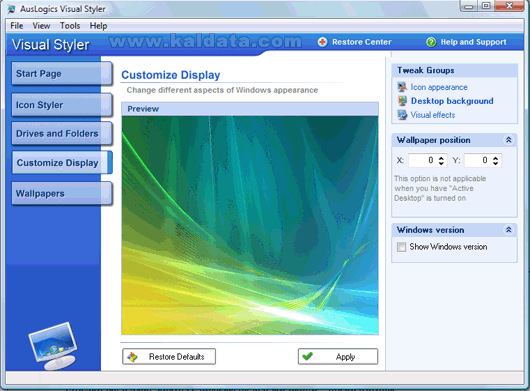Select the Visual effects tweak group
The width and height of the screenshot is (530, 391).
[433, 115]
